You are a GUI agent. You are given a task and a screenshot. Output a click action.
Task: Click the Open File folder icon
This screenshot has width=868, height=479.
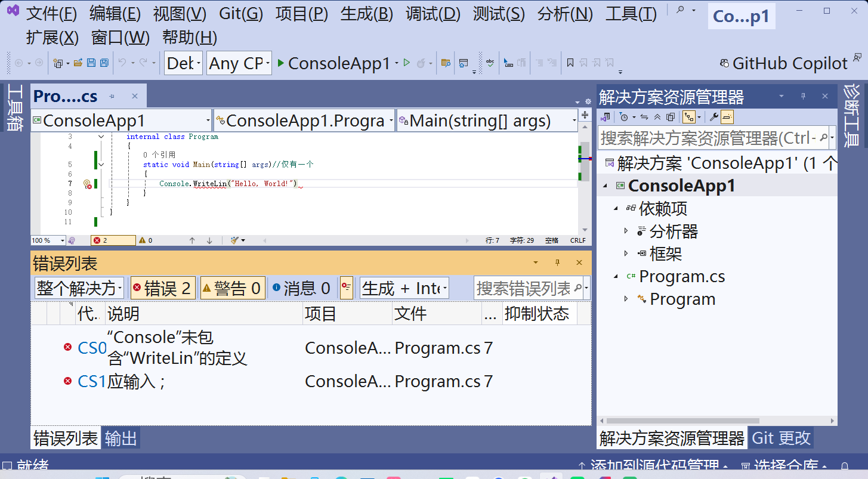pos(78,63)
